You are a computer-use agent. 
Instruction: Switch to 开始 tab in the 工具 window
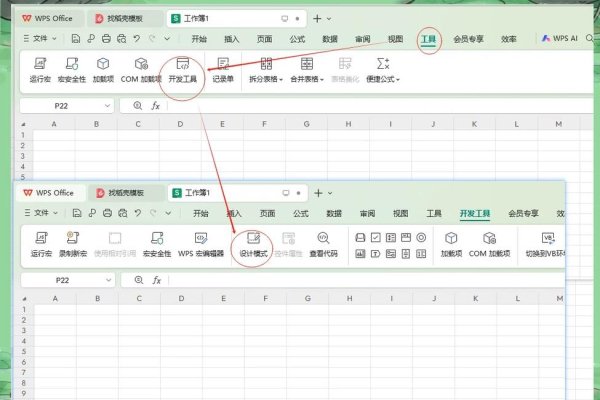point(199,39)
